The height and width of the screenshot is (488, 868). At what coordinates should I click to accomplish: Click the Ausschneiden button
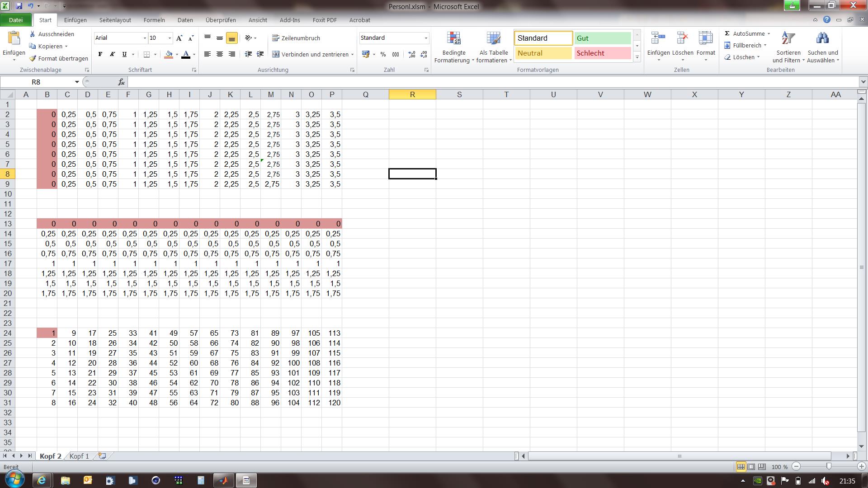click(52, 34)
